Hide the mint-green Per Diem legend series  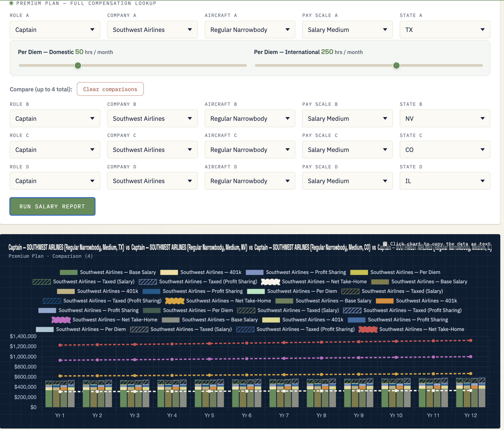pos(292,291)
